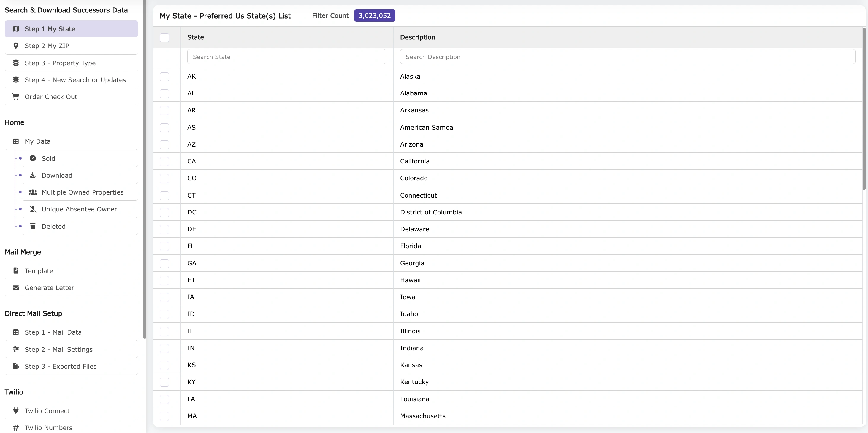Open Step 3 - Property Type menu item
Screen dimensions: 868x433
(60, 63)
